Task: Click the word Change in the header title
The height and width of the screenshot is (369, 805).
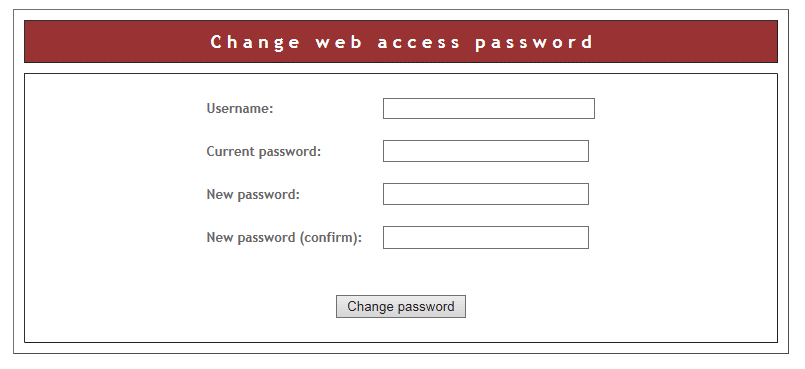Action: (255, 43)
